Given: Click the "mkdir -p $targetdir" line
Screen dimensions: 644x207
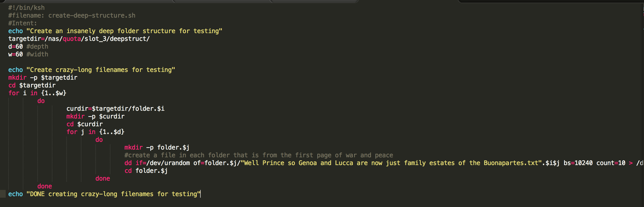Looking at the screenshot, I should tap(43, 78).
